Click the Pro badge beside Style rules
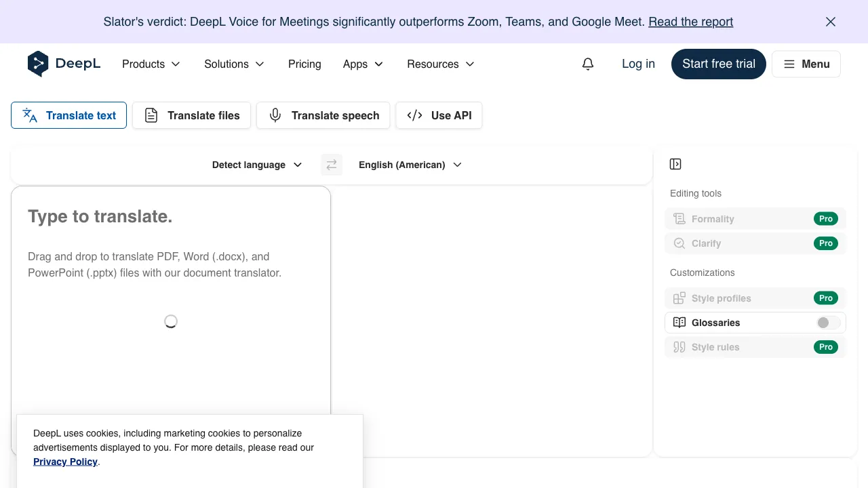The image size is (868, 488). pos(826,347)
